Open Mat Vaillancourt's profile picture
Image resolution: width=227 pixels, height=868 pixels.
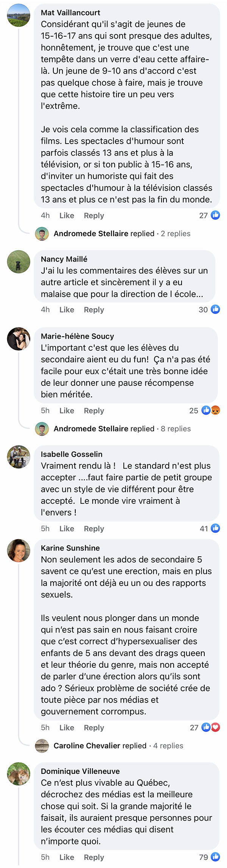19,15
